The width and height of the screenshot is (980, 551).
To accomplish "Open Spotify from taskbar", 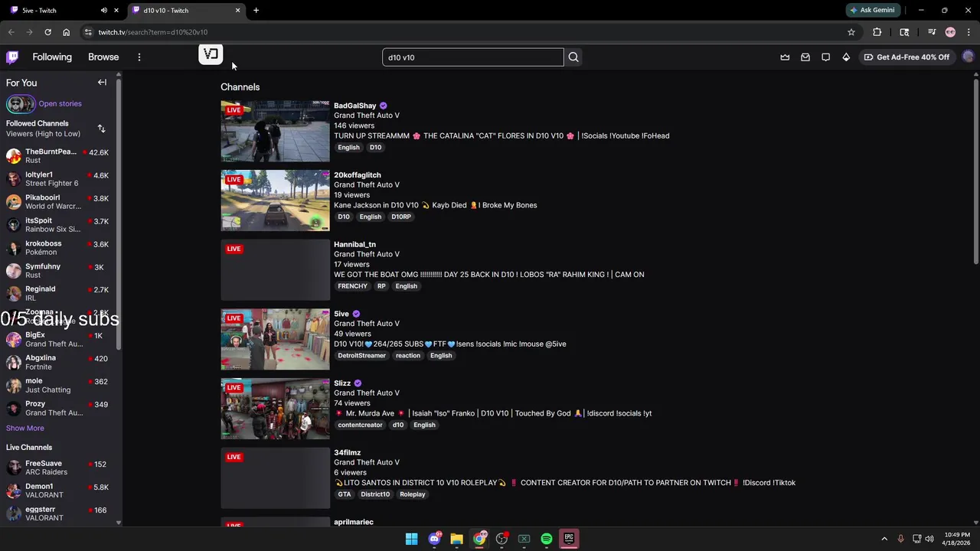I will pyautogui.click(x=547, y=539).
